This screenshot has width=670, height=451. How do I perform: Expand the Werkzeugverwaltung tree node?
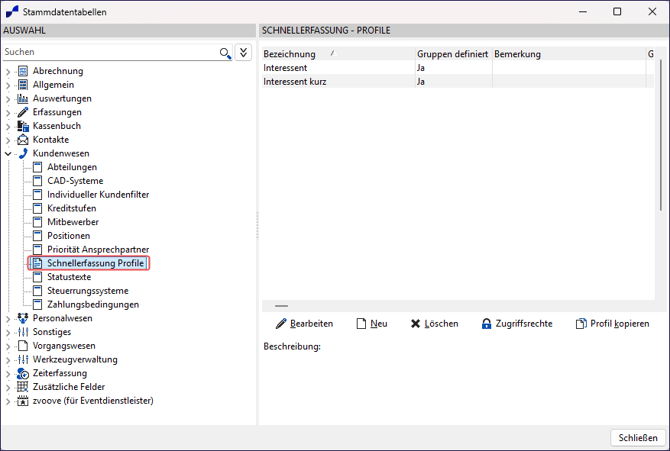coord(8,359)
